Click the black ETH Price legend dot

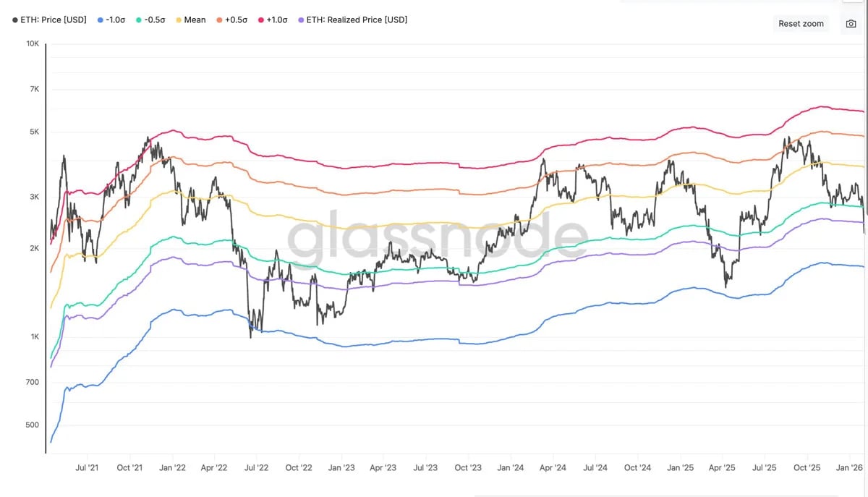pyautogui.click(x=15, y=20)
